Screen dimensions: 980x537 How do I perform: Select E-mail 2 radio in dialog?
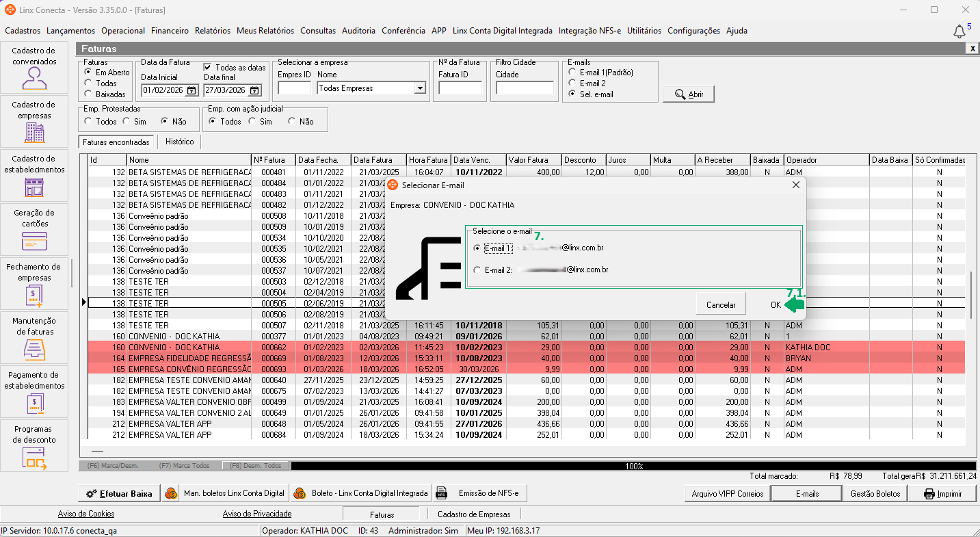tap(477, 270)
